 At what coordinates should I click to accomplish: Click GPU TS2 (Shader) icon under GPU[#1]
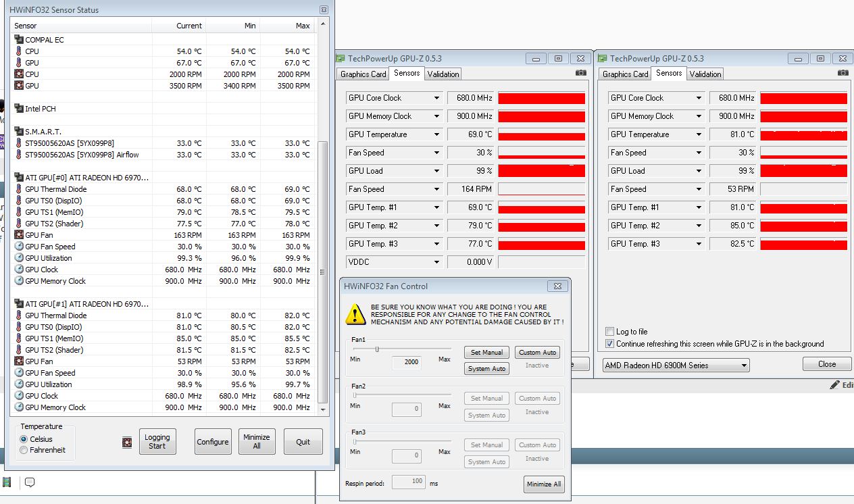coord(19,350)
